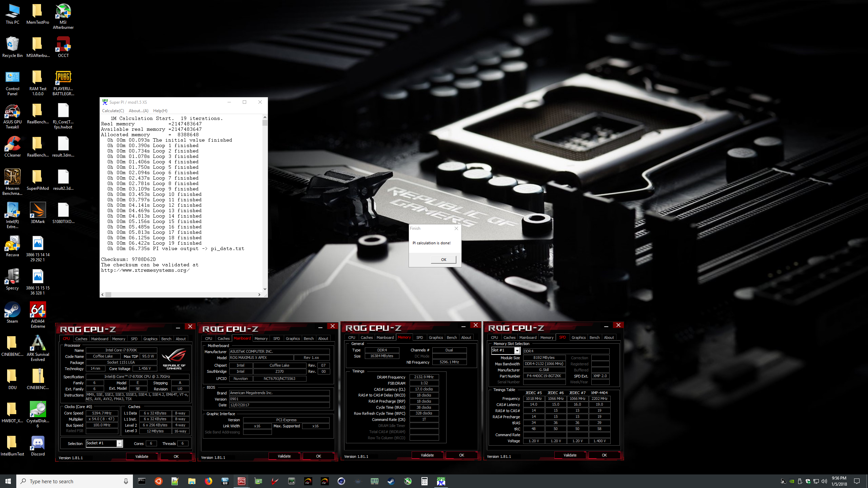Click Checksum: 9788D62D line in Super PI

[129, 259]
